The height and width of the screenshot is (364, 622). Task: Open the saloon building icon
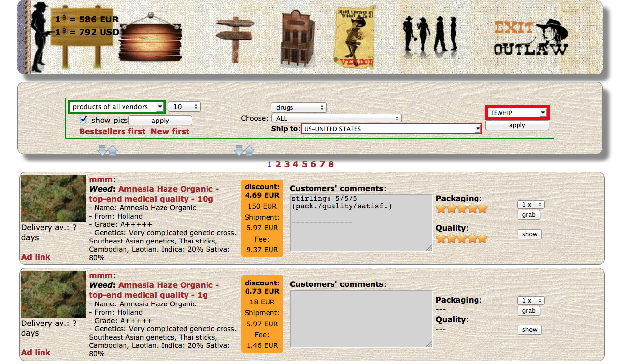pos(297,38)
